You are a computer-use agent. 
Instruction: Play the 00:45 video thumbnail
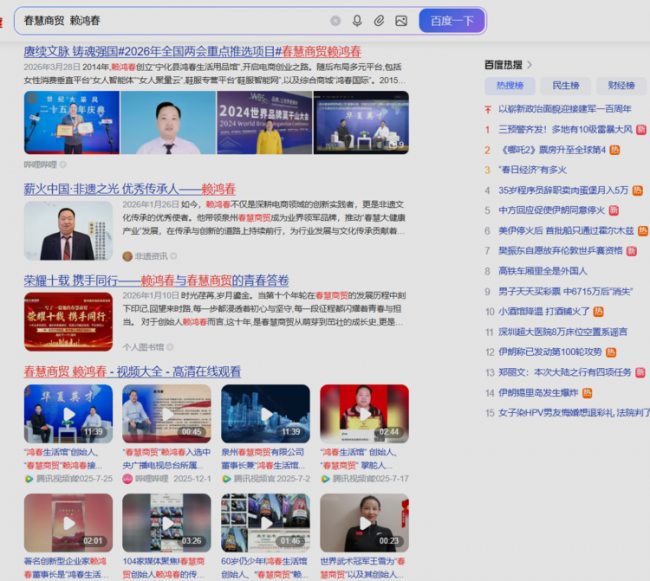166,414
